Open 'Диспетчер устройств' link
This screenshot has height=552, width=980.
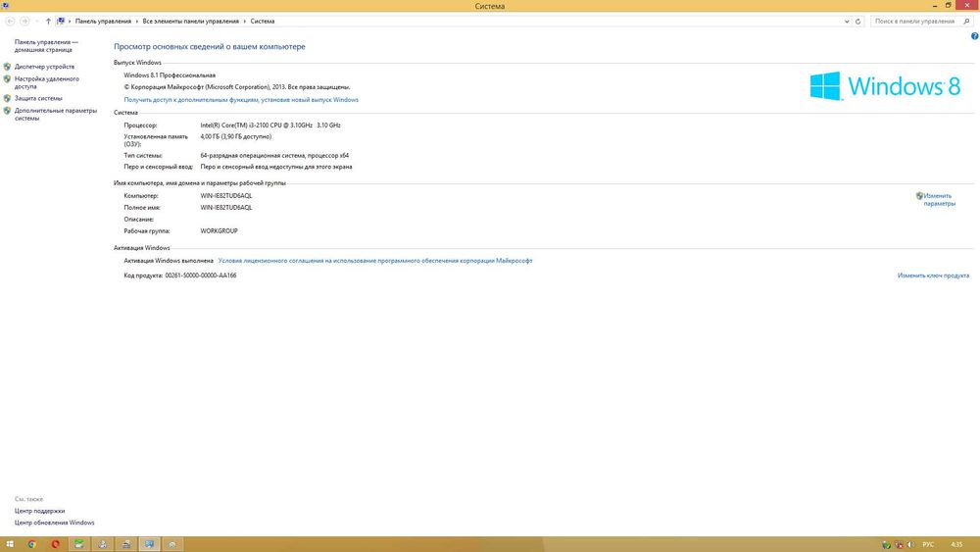[44, 67]
